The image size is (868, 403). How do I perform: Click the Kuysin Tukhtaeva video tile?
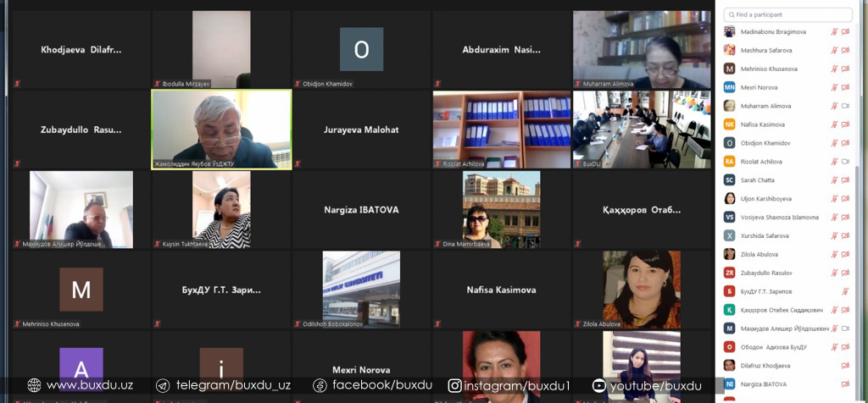[221, 208]
